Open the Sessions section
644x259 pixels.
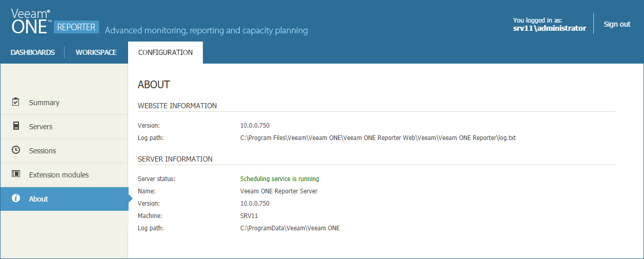click(43, 151)
